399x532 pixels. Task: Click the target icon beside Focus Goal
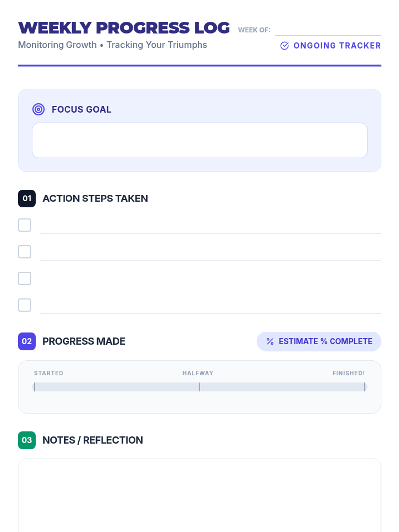pos(38,109)
